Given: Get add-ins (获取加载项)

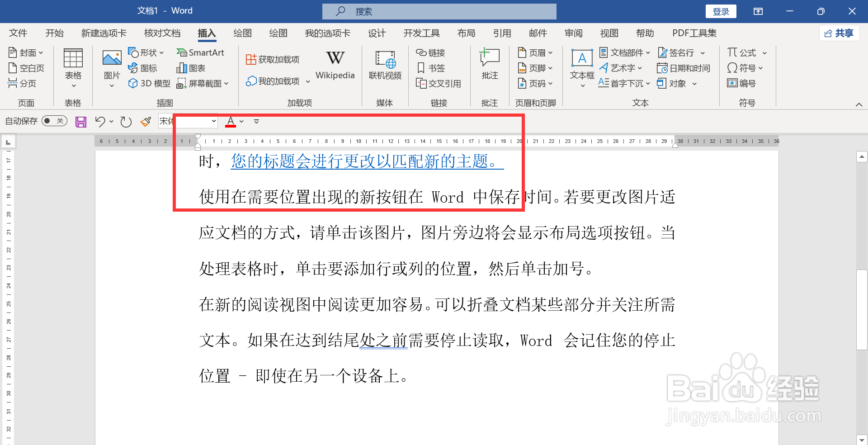Looking at the screenshot, I should point(273,60).
